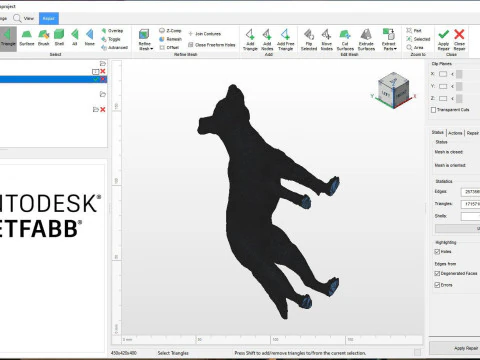Choose the Move Nodes tool
Viewport: 480px width, 360px height.
tap(327, 40)
